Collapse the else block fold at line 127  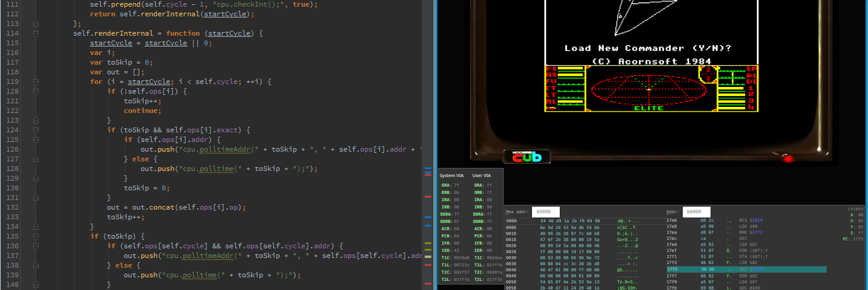36,159
